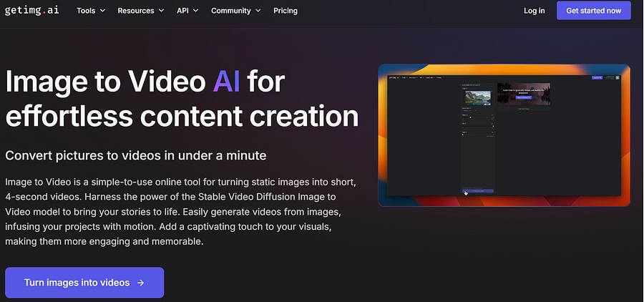The height and width of the screenshot is (302, 644).
Task: Expand the Community menu
Action: (235, 11)
